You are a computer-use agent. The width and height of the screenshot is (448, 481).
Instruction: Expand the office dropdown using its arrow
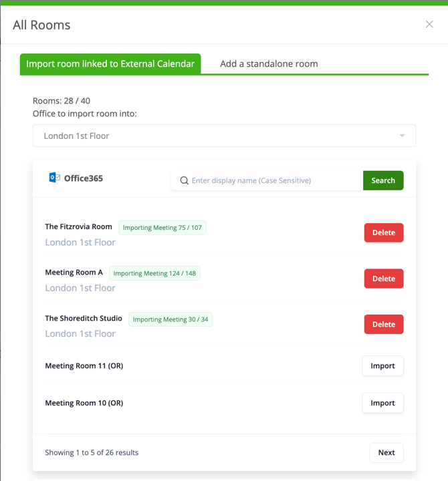[402, 136]
